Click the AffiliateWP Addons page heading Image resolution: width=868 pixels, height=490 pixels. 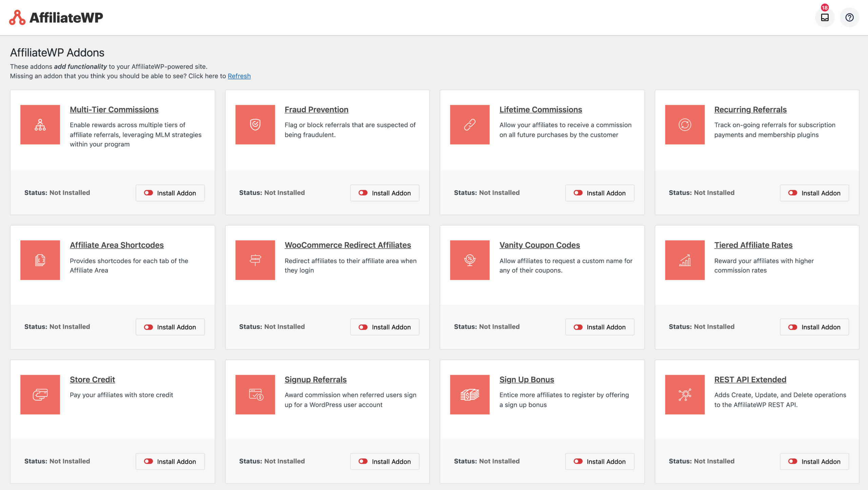tap(57, 53)
